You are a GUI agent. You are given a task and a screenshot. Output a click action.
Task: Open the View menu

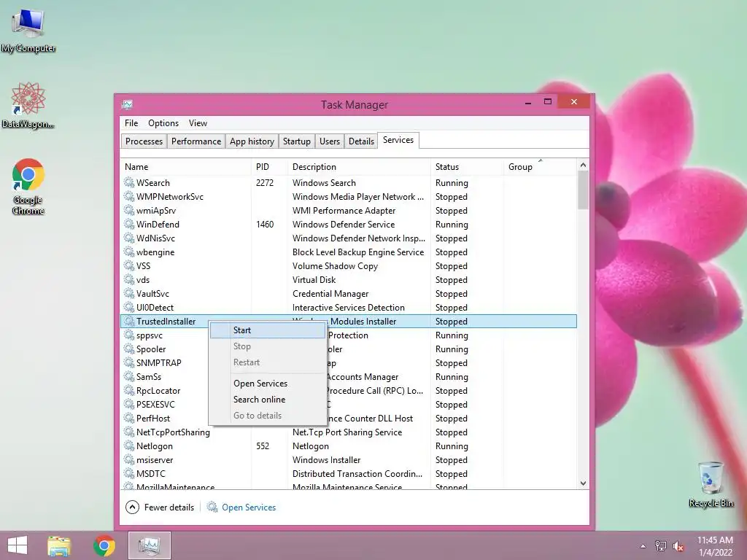pyautogui.click(x=198, y=122)
